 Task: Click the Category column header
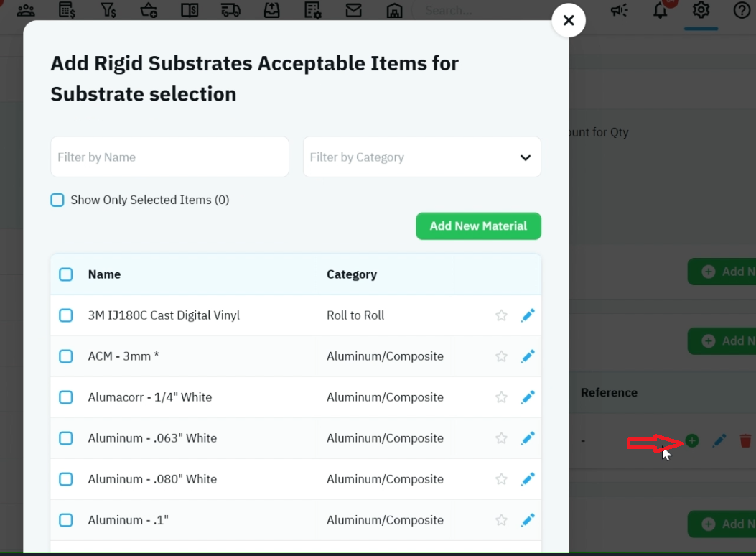(352, 274)
